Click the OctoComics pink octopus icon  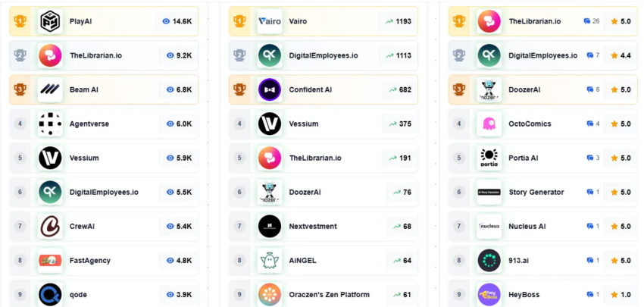click(489, 124)
